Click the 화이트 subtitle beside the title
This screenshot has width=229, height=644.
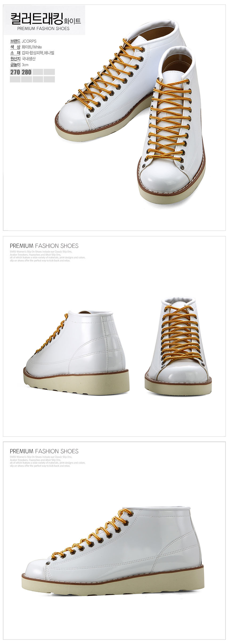point(72,21)
